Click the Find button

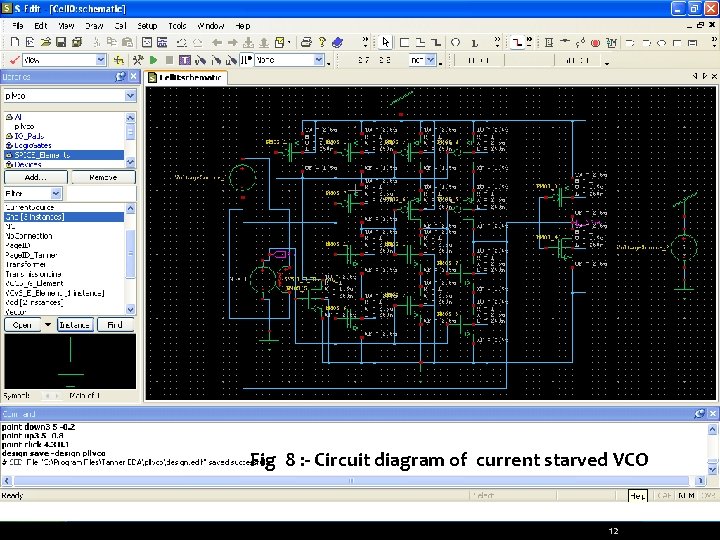[x=115, y=325]
